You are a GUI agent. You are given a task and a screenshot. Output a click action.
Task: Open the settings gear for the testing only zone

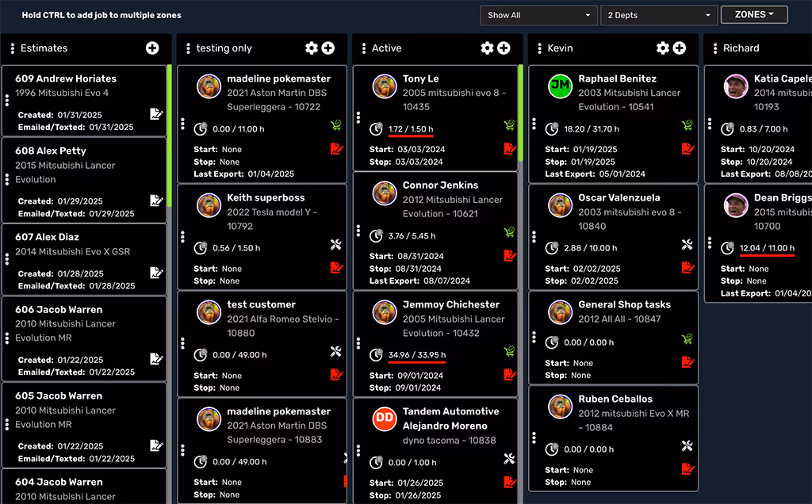310,48
